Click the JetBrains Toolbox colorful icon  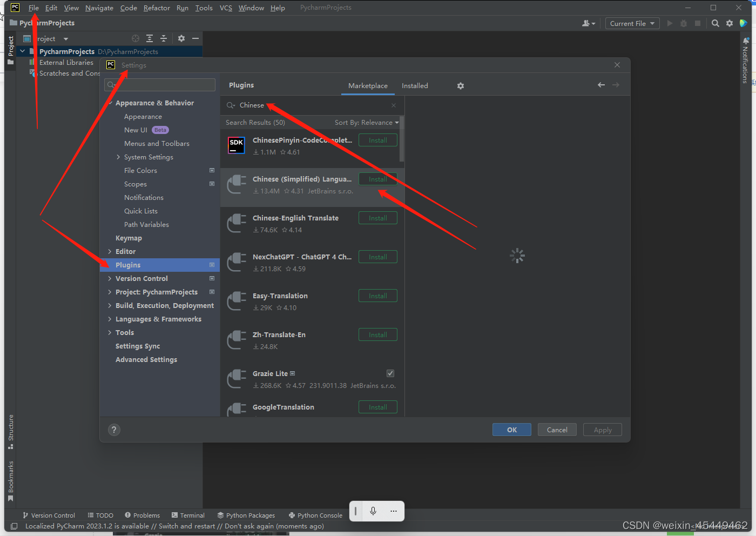(744, 23)
